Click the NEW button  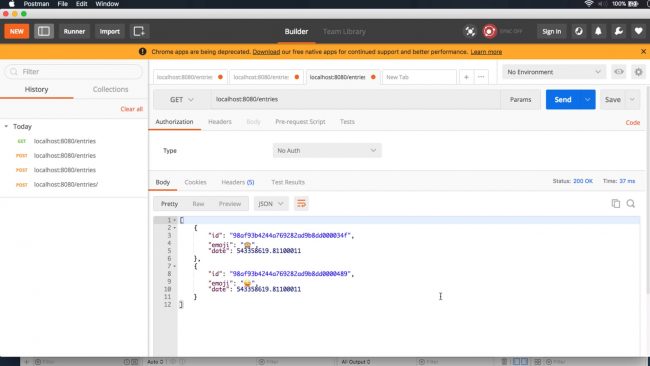17,32
